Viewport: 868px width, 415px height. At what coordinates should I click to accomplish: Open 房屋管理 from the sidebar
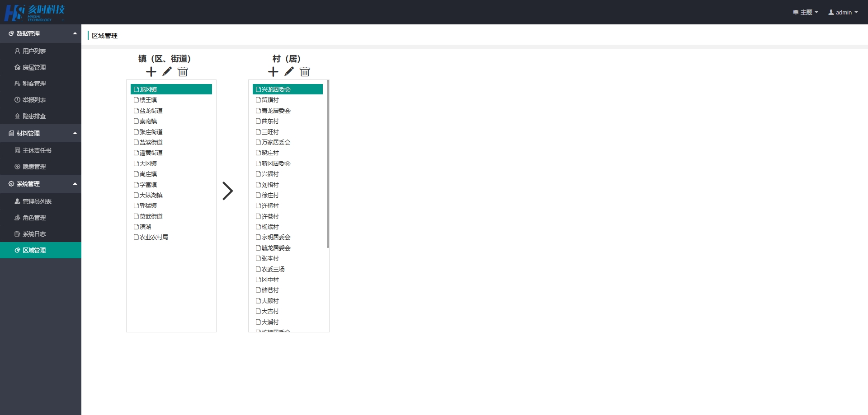[x=34, y=68]
